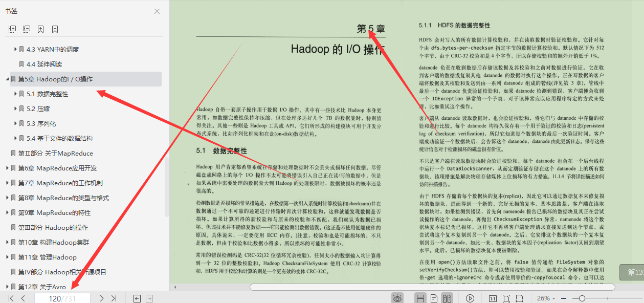
Task: Start auto-scroll with the play icon
Action: pos(470,297)
